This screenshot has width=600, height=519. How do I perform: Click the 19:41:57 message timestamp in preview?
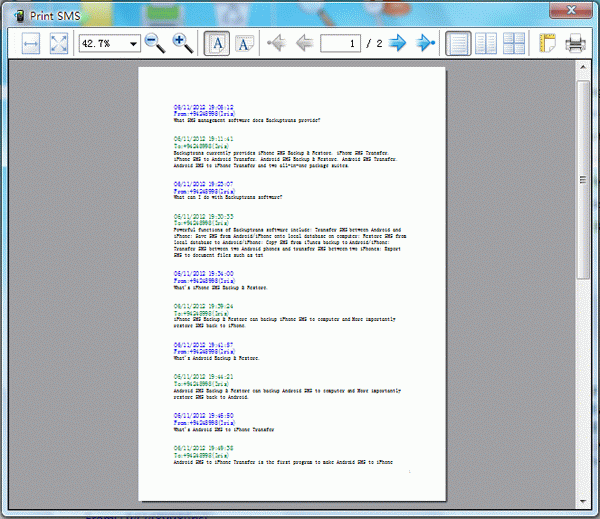pyautogui.click(x=203, y=344)
